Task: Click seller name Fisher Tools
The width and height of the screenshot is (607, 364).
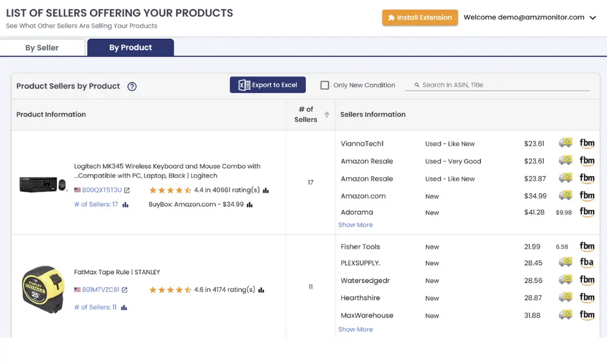Action: coord(361,247)
